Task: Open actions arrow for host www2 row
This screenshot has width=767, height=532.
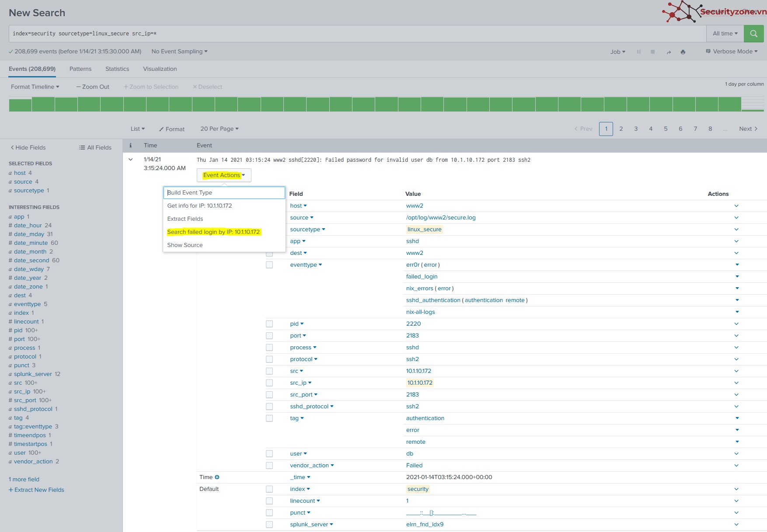Action: [736, 206]
